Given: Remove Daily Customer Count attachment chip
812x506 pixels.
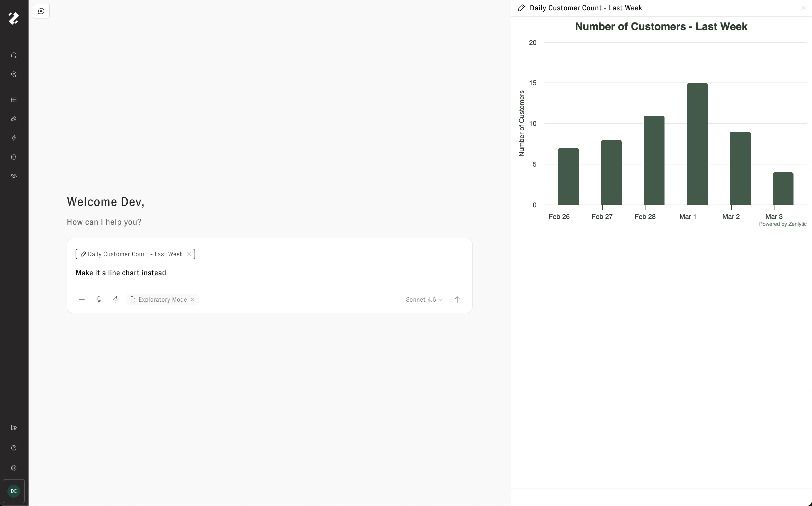Looking at the screenshot, I should pos(189,254).
